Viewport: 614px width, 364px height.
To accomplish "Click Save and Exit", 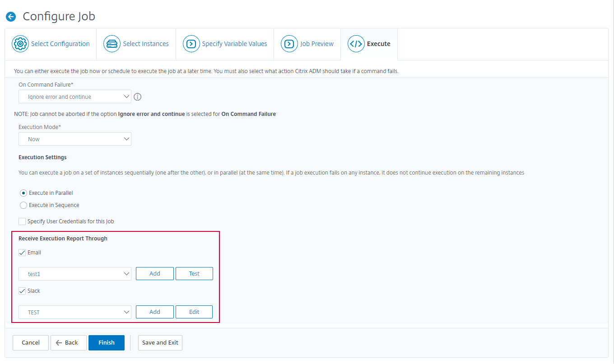I will 160,343.
